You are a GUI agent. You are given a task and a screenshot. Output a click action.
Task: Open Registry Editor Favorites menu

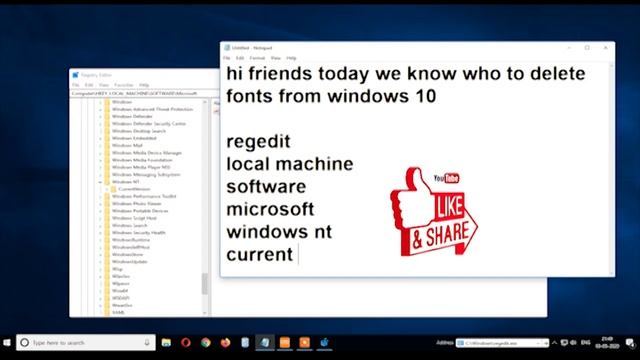(124, 85)
